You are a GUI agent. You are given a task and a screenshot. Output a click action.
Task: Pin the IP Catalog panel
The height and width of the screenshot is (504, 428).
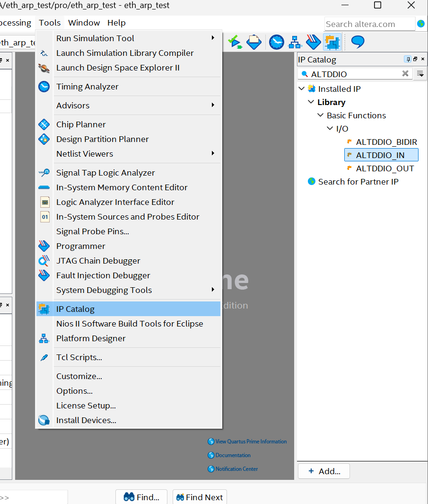pos(408,59)
